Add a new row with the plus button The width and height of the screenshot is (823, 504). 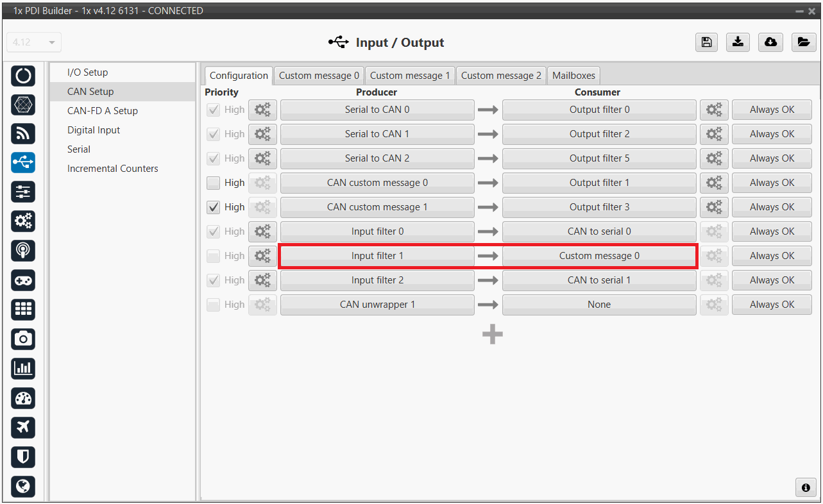492,334
